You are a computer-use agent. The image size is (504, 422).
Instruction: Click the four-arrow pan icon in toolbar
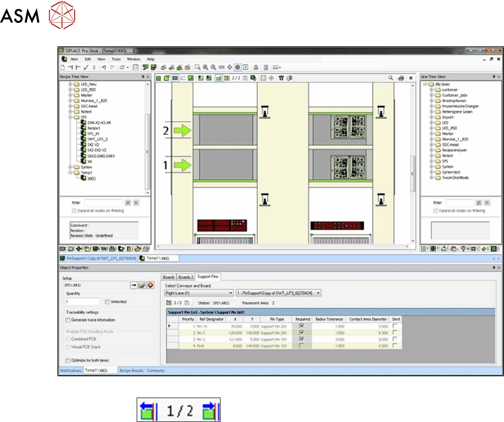(230, 67)
